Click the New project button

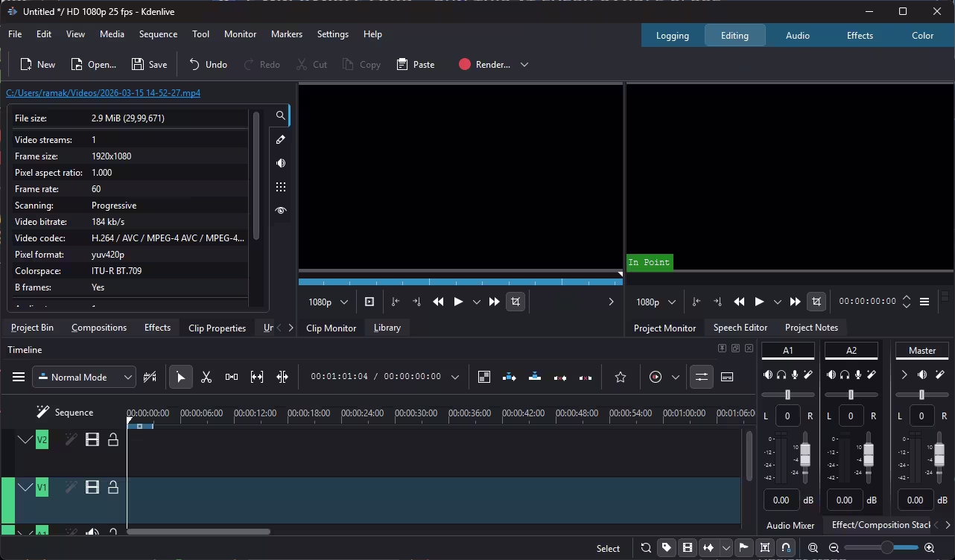click(37, 65)
